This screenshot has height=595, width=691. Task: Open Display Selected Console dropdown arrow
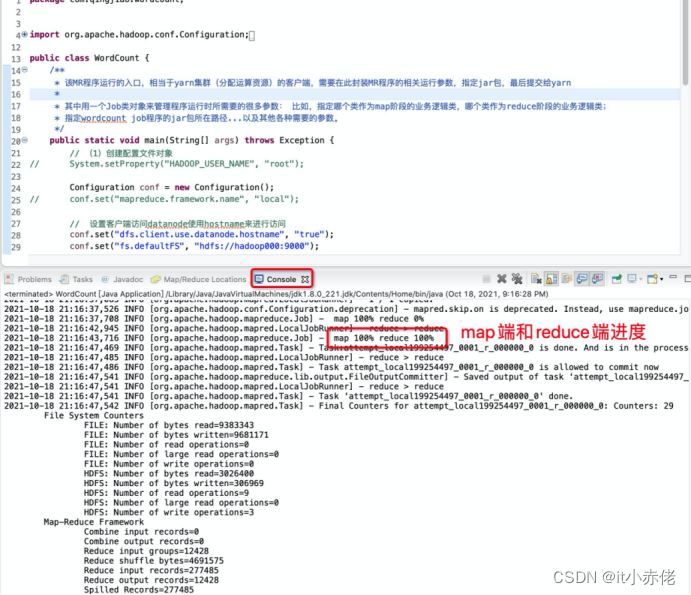click(640, 279)
